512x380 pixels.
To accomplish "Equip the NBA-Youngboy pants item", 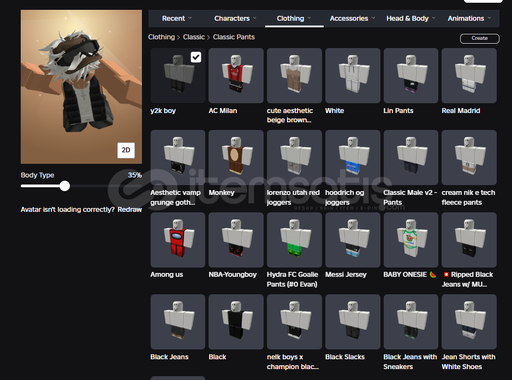I will [236, 240].
